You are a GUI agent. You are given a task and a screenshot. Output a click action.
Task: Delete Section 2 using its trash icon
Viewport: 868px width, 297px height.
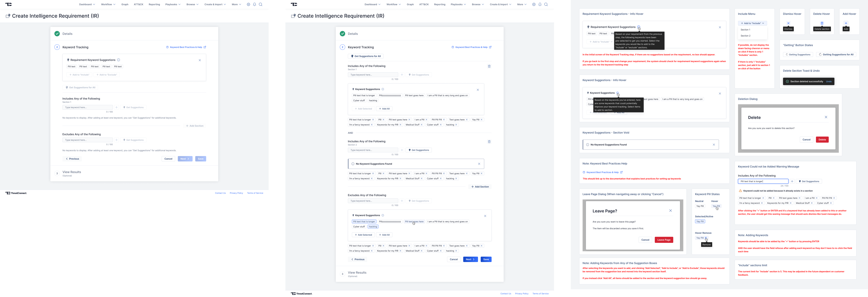[x=489, y=142]
